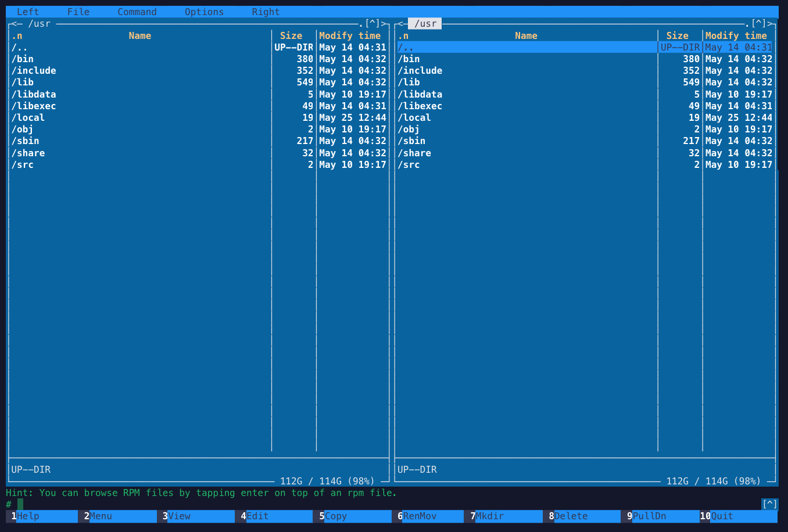Sort left panel by Modify time
This screenshot has height=532, width=788.
click(x=350, y=36)
